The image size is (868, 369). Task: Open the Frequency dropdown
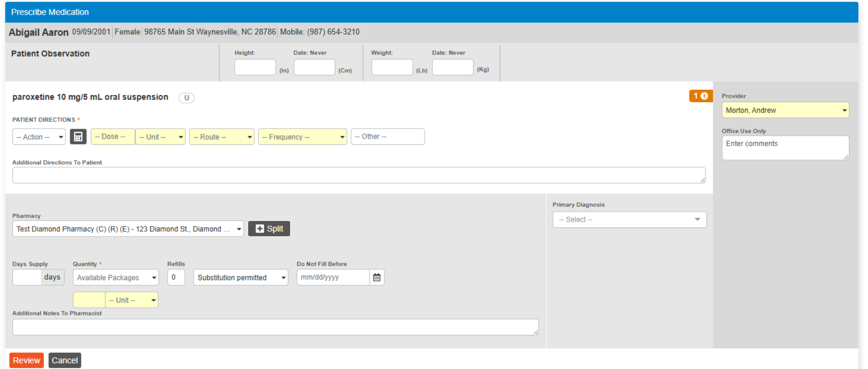303,137
